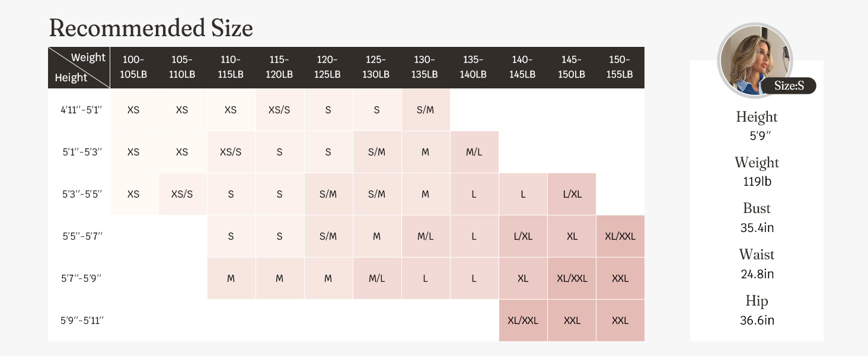Screen dimensions: 868x356
Task: Click the Recommended Size heading
Action: tap(151, 28)
